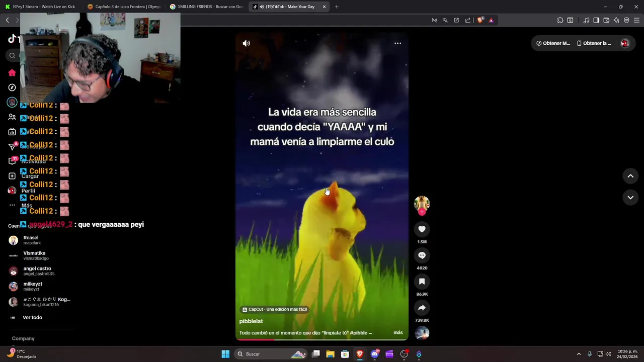The height and width of the screenshot is (362, 644).
Task: Go to the next video down arrow
Action: pos(630,198)
